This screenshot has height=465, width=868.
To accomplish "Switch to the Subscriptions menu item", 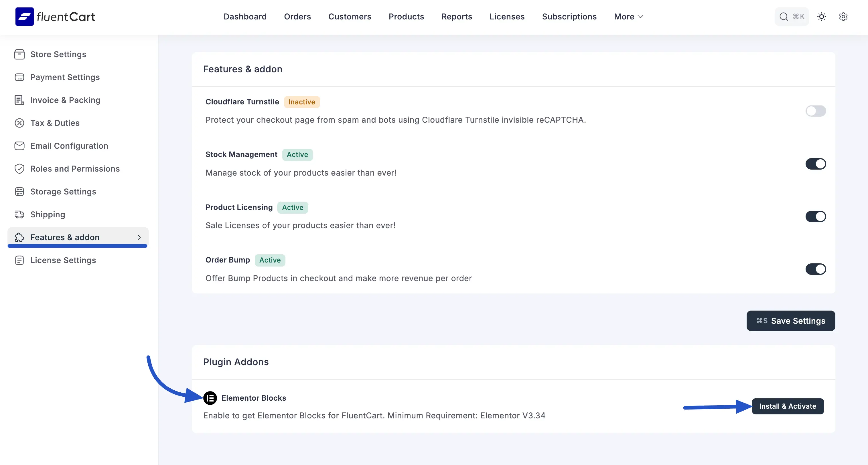I will (x=569, y=17).
